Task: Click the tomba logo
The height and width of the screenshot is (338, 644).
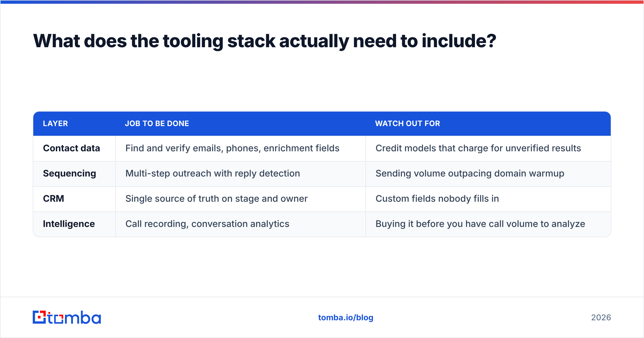Action: [x=67, y=317]
